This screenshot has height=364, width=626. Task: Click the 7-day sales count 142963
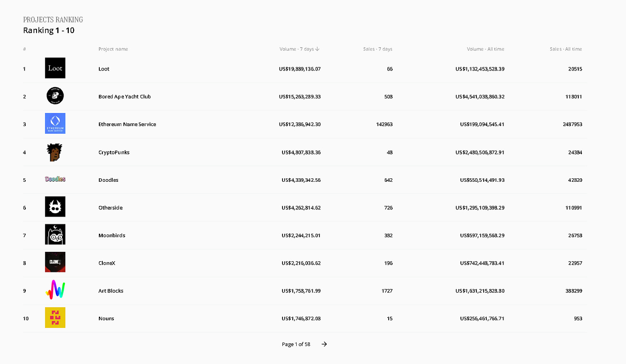(384, 124)
